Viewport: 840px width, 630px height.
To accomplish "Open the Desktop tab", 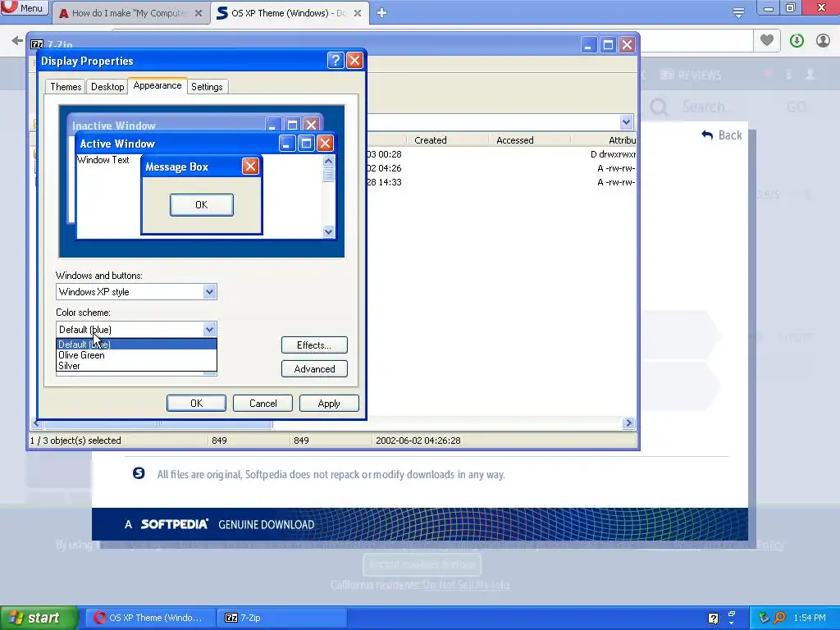I will click(x=107, y=87).
